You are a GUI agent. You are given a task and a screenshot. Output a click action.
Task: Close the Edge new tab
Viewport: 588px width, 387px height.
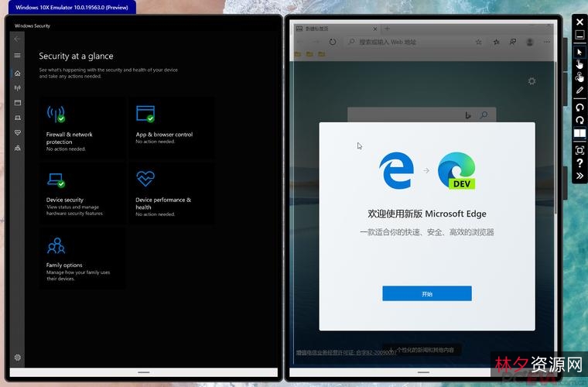coord(375,29)
